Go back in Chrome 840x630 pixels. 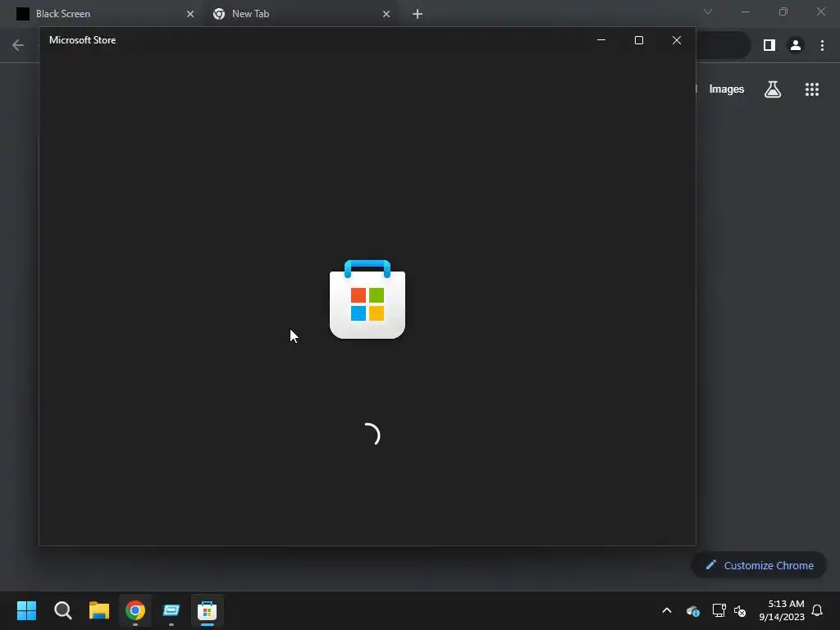tap(18, 45)
